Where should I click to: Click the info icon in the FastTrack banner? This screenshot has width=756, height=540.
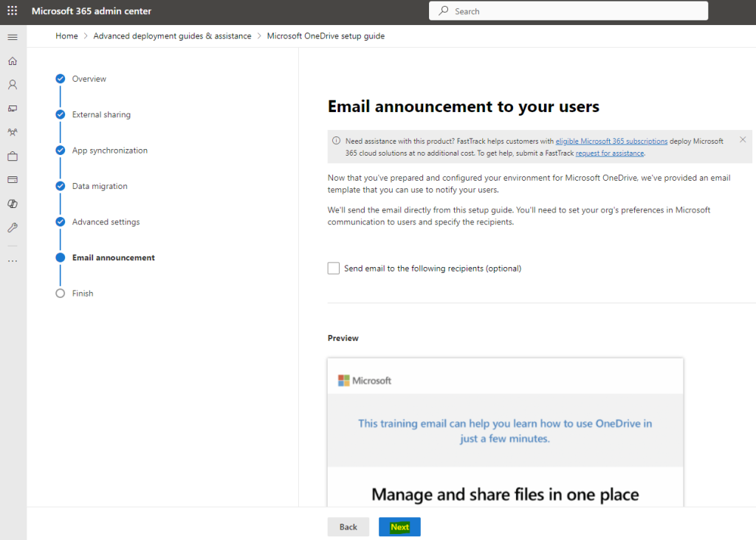[x=336, y=141]
